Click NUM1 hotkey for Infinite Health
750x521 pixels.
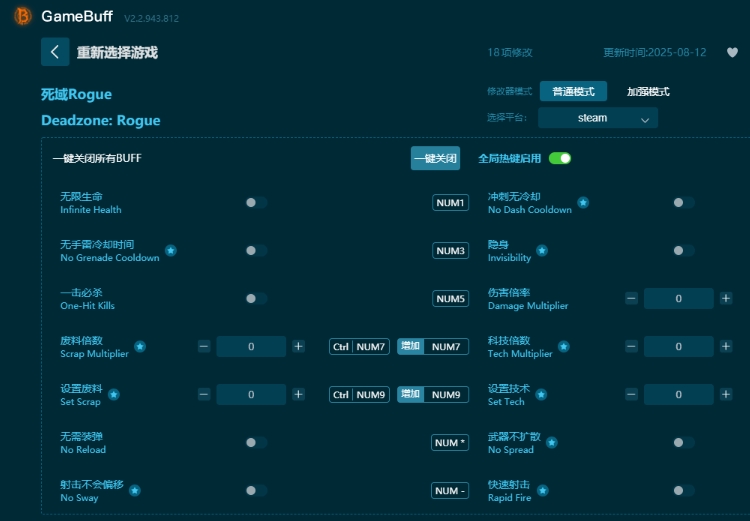coord(450,202)
